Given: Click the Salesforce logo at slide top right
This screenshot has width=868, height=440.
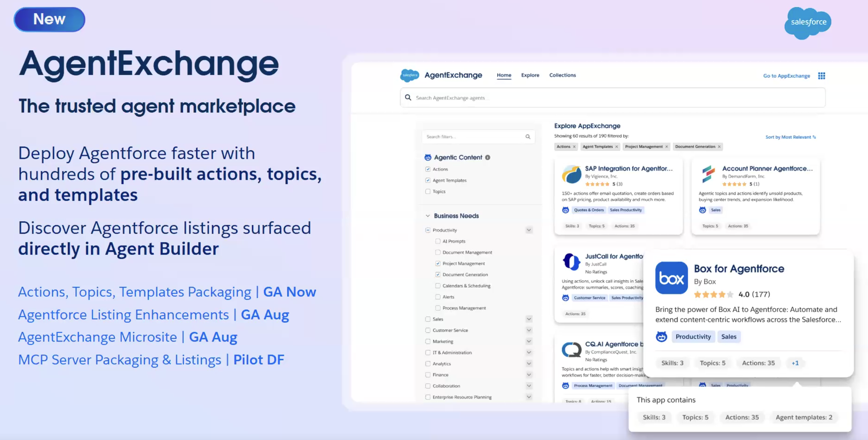Looking at the screenshot, I should click(x=808, y=23).
